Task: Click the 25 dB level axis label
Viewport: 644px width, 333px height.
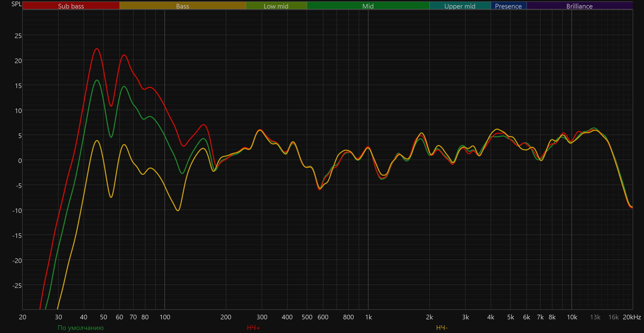Action: tap(18, 36)
